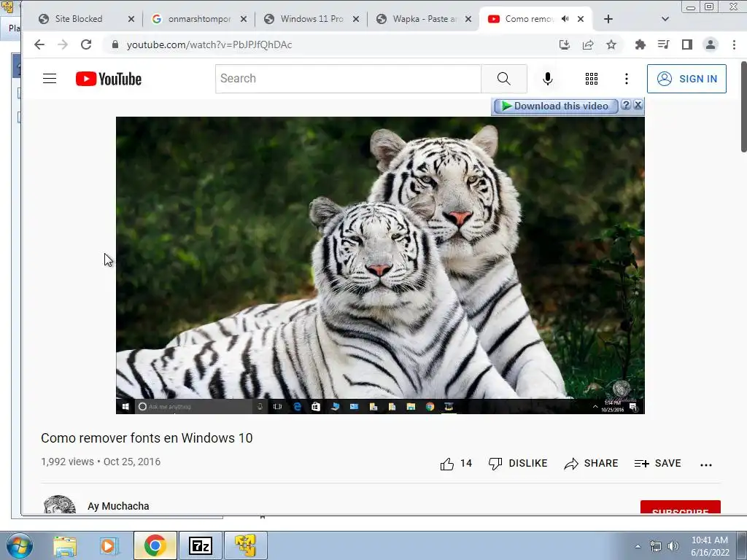747x560 pixels.
Task: Bookmark this page with the star icon
Action: tap(611, 44)
